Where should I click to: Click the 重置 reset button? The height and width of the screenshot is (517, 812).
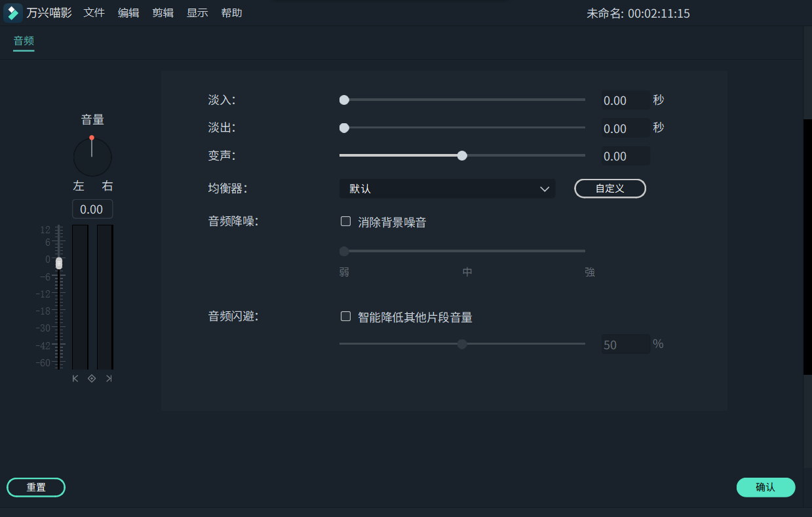click(35, 487)
